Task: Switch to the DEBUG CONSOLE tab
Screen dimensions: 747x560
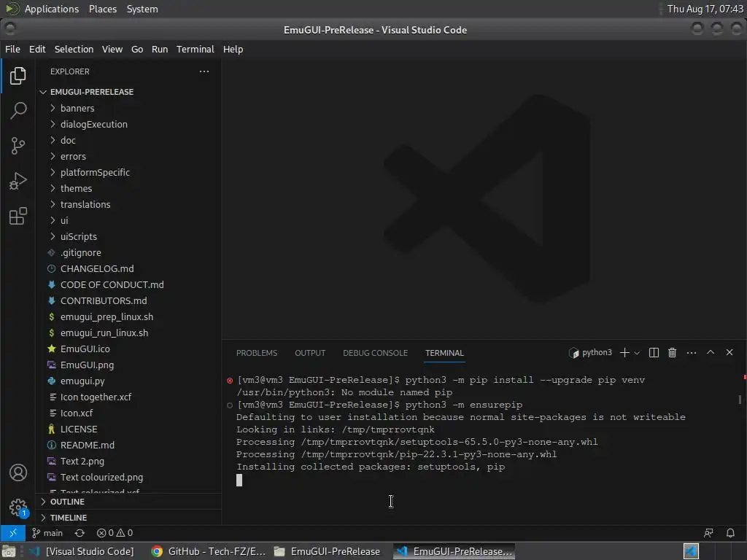Action: coord(376,353)
